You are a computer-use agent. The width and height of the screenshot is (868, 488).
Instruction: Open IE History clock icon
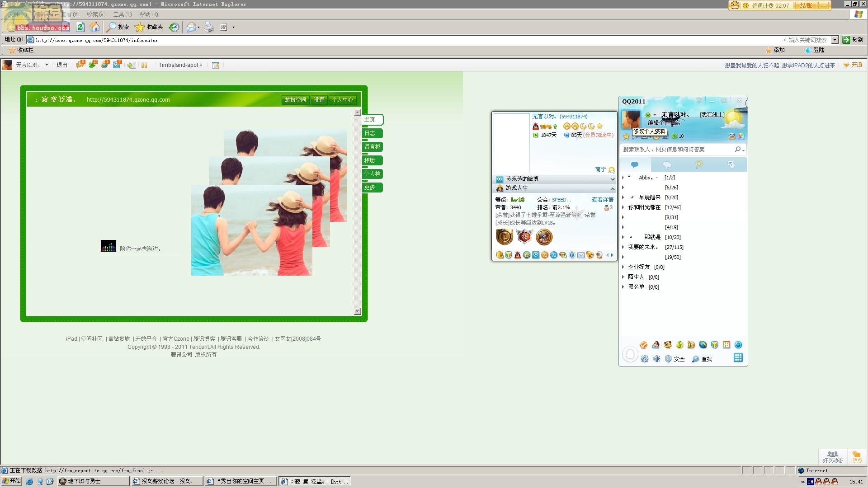click(x=174, y=27)
